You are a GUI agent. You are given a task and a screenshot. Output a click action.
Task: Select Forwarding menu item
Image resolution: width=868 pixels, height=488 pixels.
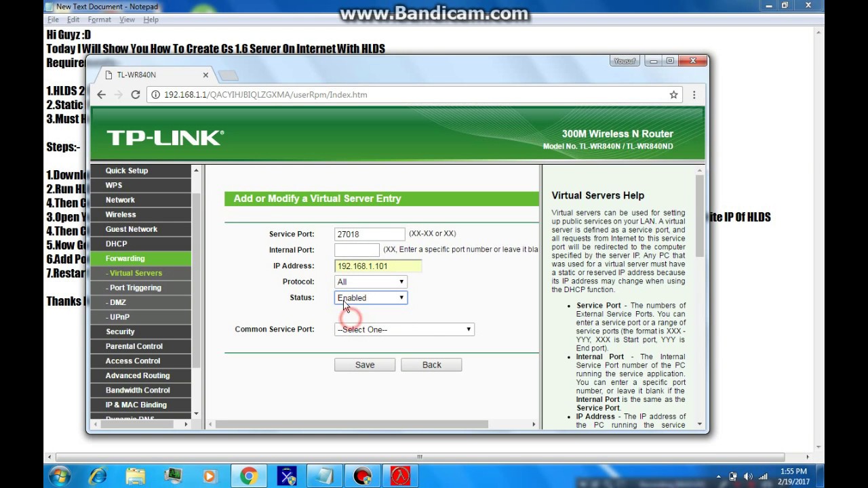tap(141, 258)
